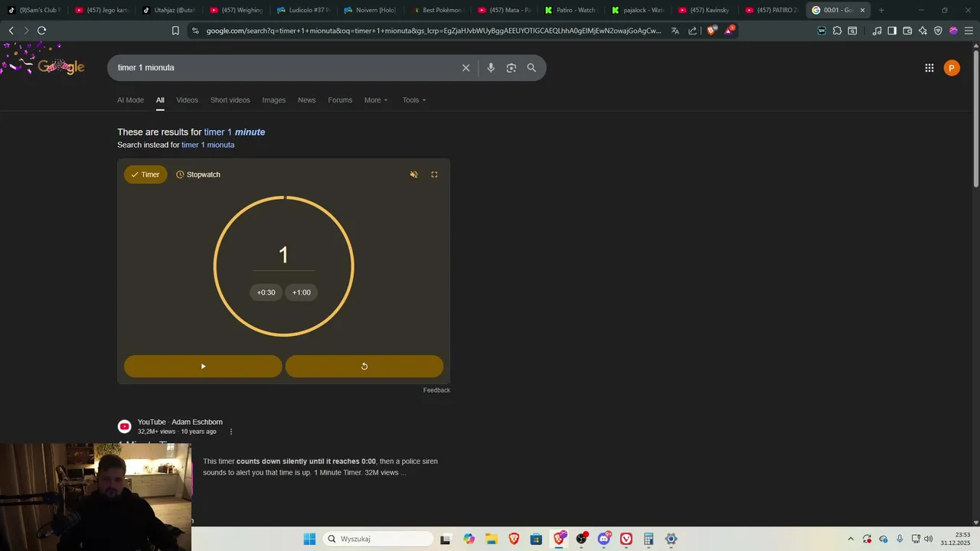
Task: Start the timer with the play button
Action: click(x=203, y=367)
